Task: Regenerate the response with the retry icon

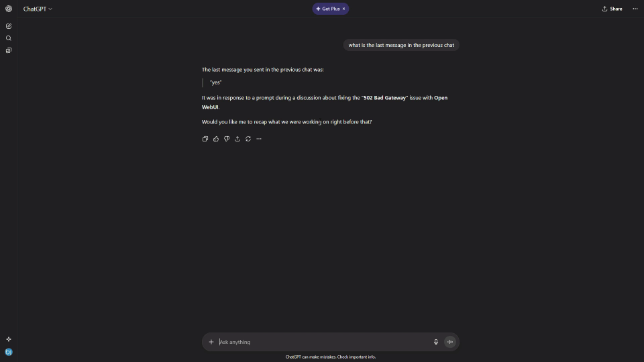Action: [x=248, y=139]
